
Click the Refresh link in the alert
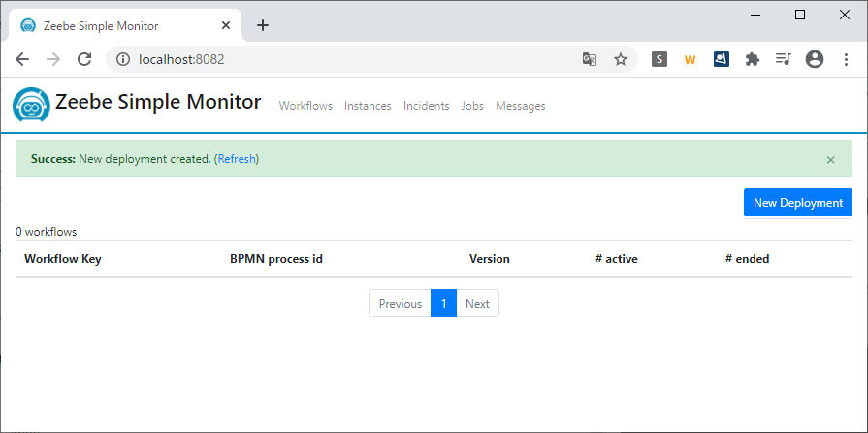tap(237, 159)
